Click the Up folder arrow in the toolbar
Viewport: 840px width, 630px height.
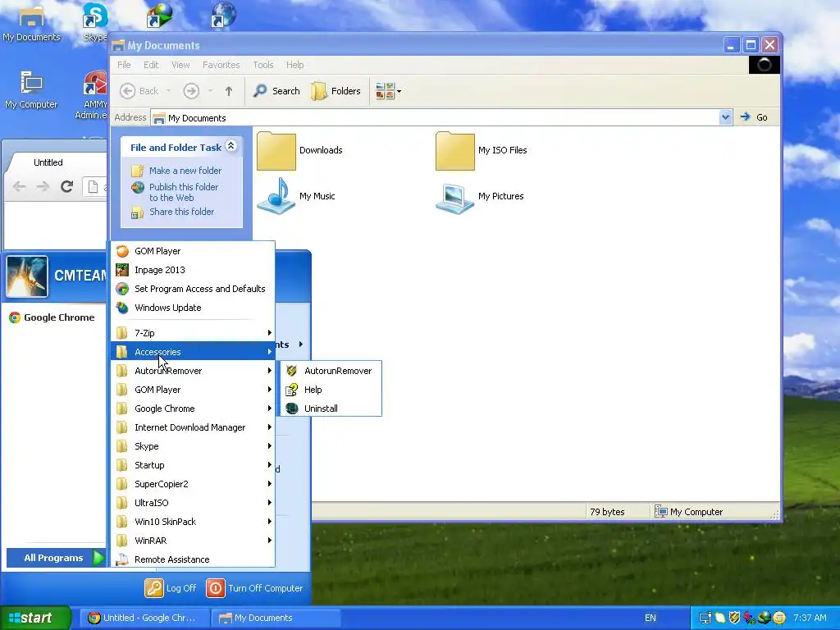coord(229,91)
